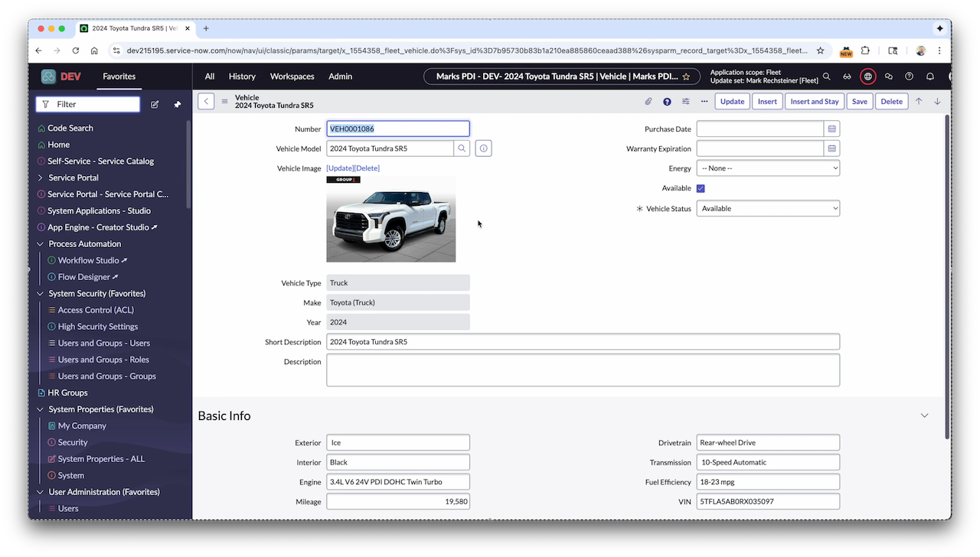Uncheck the Available checkbox
The height and width of the screenshot is (557, 980).
pyautogui.click(x=700, y=187)
